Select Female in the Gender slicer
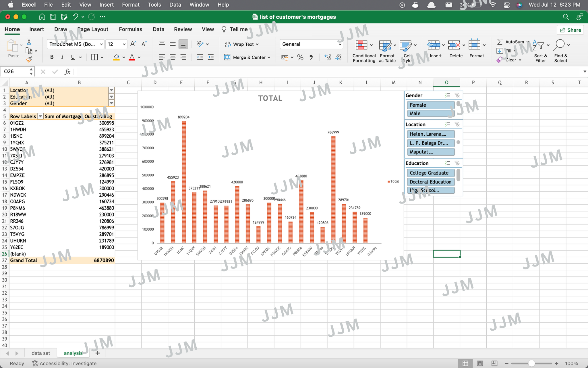588x368 pixels. tap(430, 105)
